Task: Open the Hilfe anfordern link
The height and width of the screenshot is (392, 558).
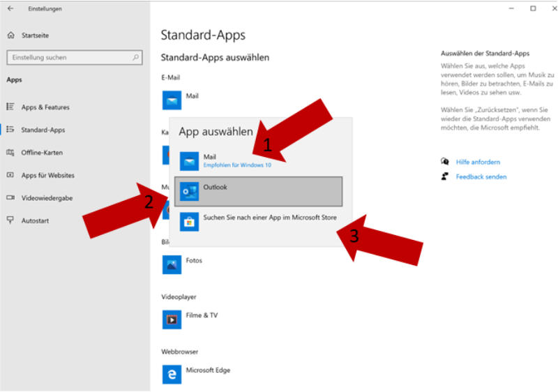Action: [478, 162]
